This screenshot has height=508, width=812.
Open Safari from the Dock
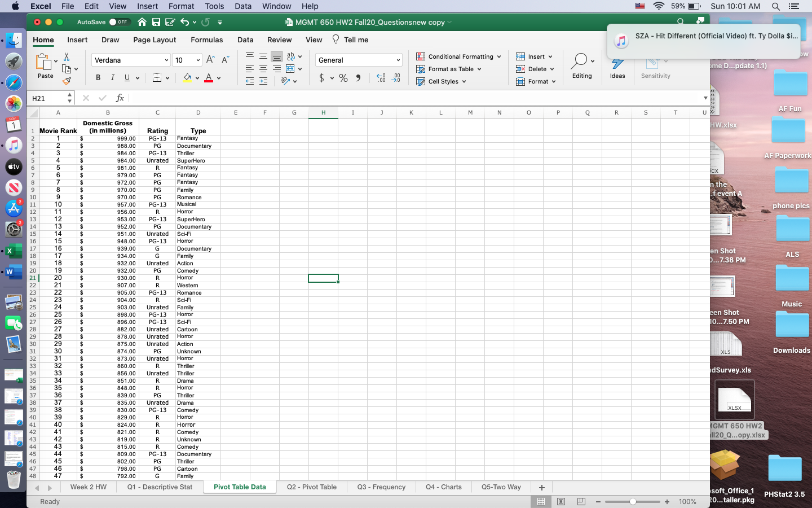click(x=14, y=82)
